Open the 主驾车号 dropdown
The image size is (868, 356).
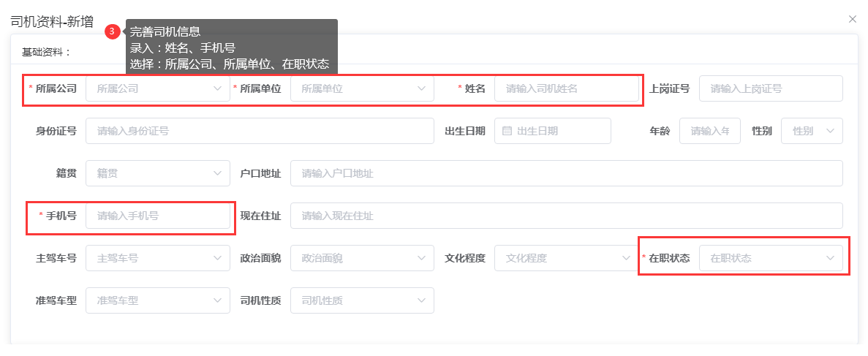pyautogui.click(x=158, y=259)
